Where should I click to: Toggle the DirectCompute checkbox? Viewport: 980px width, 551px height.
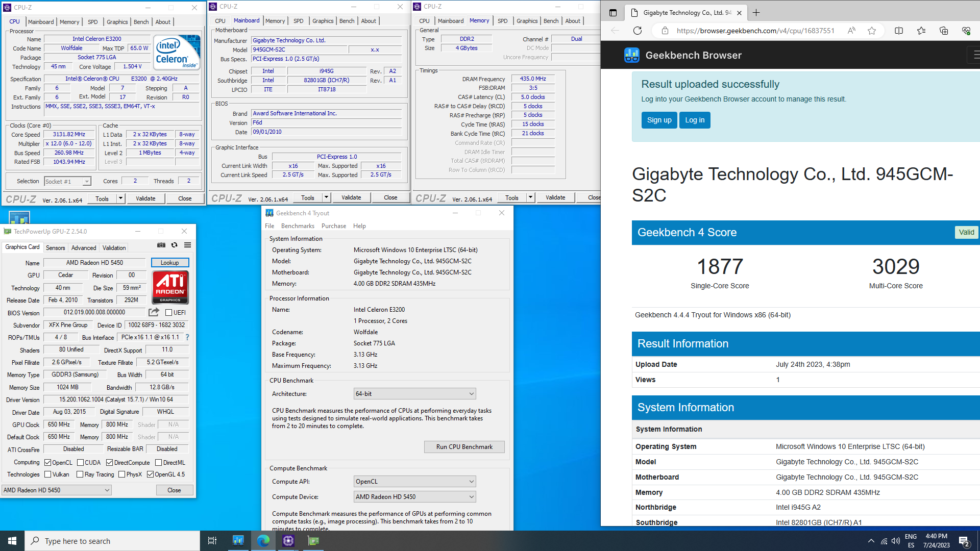click(x=110, y=463)
